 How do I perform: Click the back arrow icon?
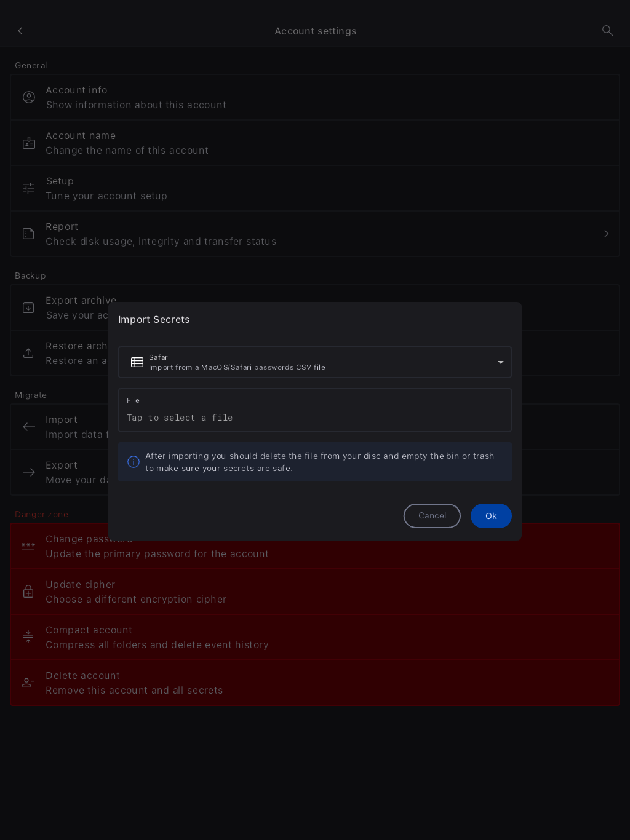[20, 31]
